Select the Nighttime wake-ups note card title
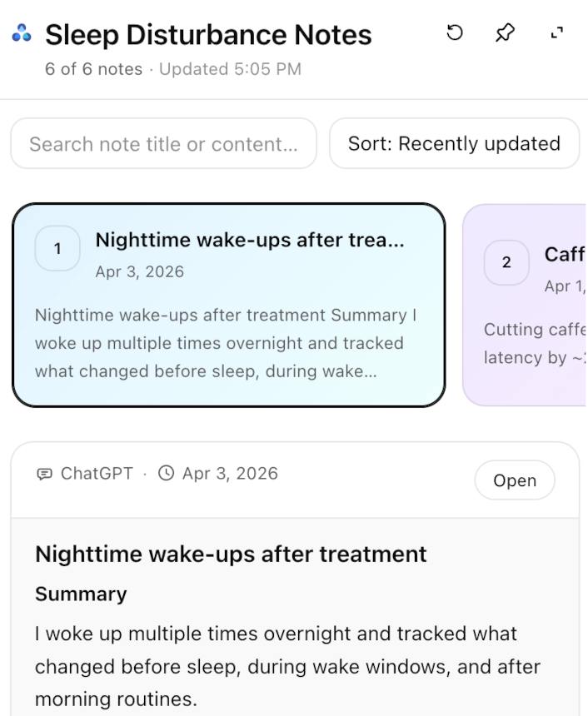The image size is (588, 716). pyautogui.click(x=250, y=241)
